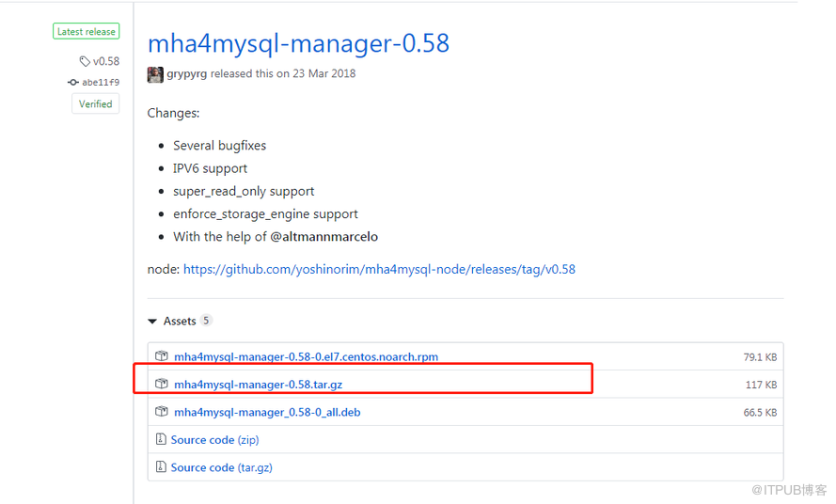Download the el7.centos.noarch.rpm package
The width and height of the screenshot is (836, 504).
(306, 357)
